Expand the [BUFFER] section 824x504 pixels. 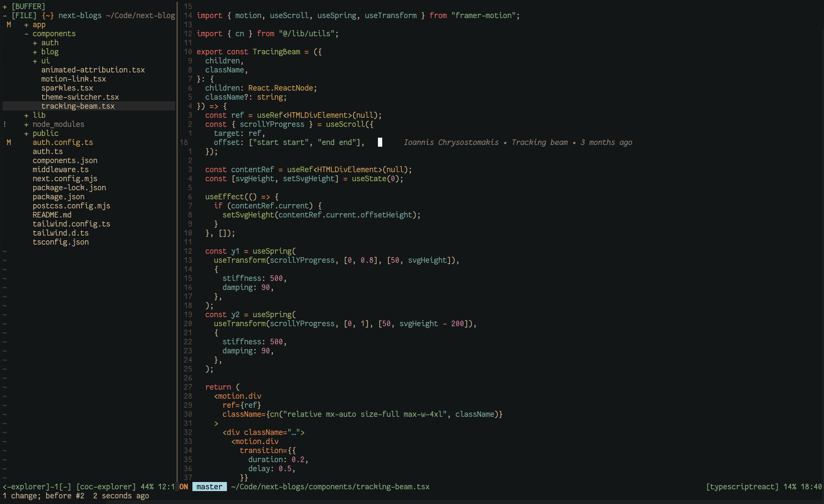tap(5, 6)
